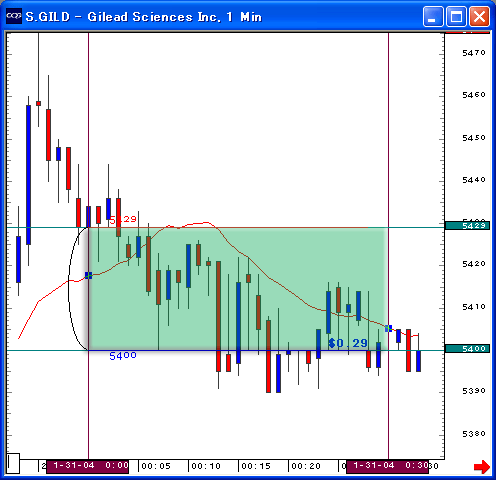Screen dimensions: 496x480
Task: Click the red 5429 upper level label
Action: coord(123,219)
